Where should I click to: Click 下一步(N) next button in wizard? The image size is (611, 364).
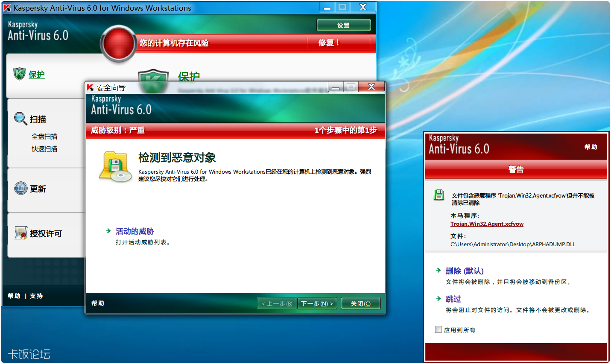point(317,303)
